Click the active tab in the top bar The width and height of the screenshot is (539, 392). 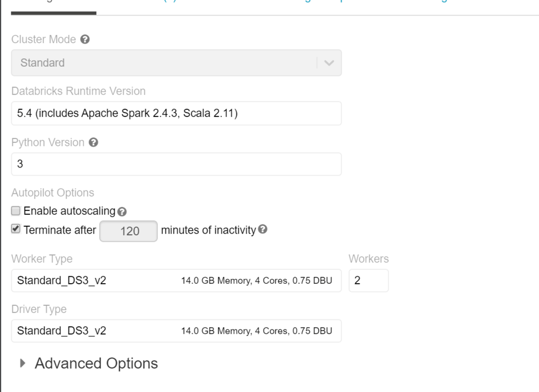(54, 4)
